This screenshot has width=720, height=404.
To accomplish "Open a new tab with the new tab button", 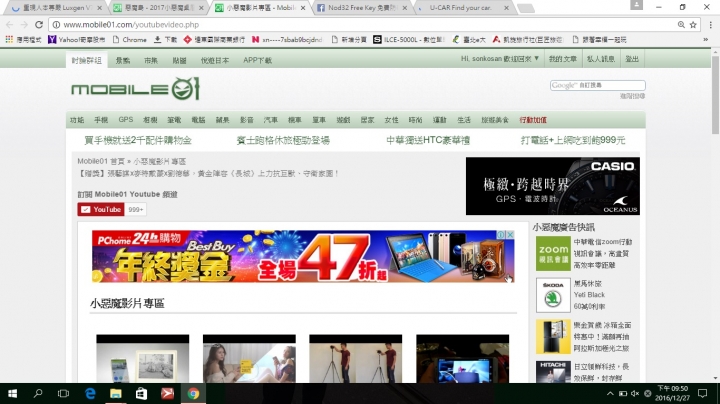I will [x=525, y=8].
